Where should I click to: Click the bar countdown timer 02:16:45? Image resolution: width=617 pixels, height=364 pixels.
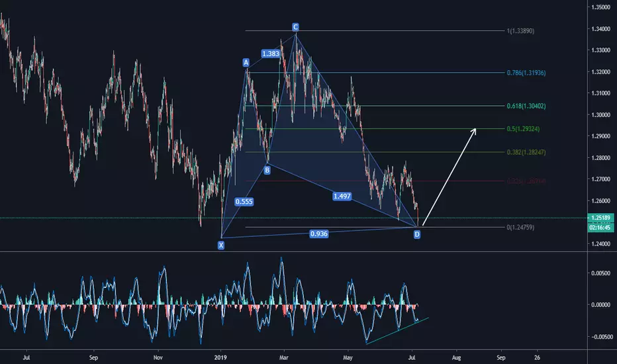(600, 228)
